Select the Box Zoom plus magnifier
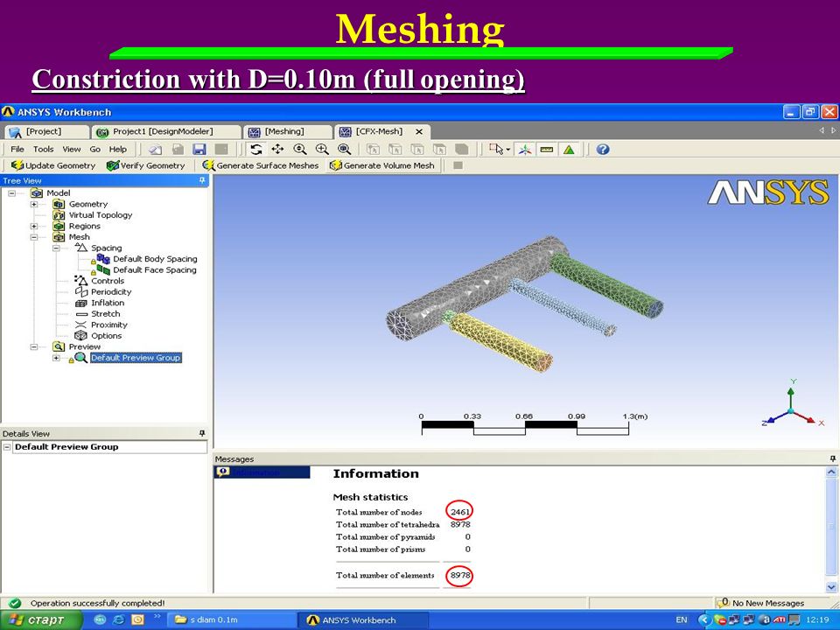Image resolution: width=840 pixels, height=630 pixels. click(322, 150)
